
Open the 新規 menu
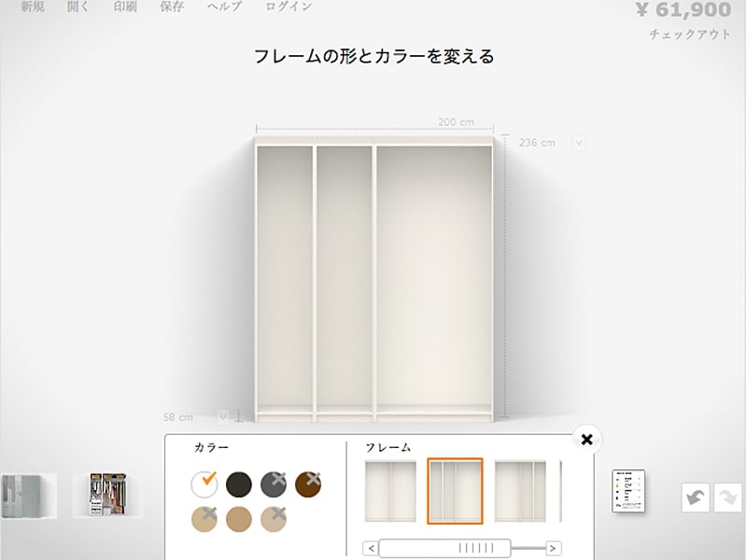pos(32,7)
